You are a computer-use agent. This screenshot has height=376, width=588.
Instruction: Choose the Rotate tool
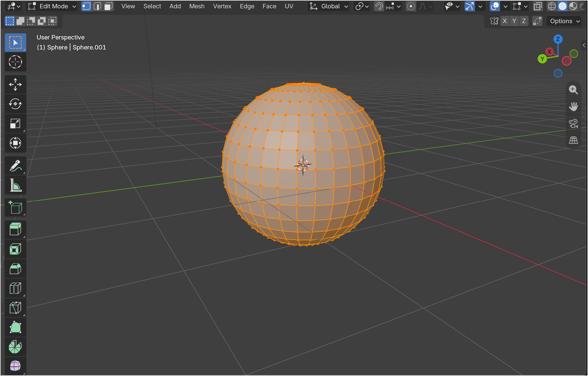(15, 104)
